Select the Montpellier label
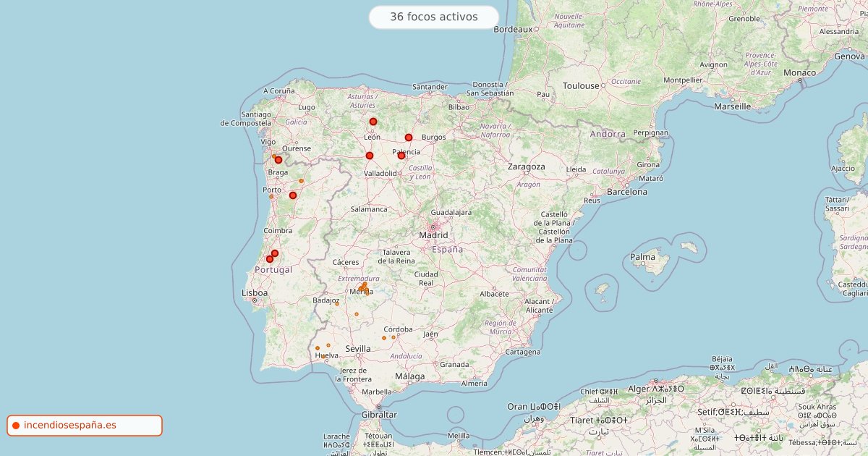Screen dimensions: 868x456 point(683,80)
